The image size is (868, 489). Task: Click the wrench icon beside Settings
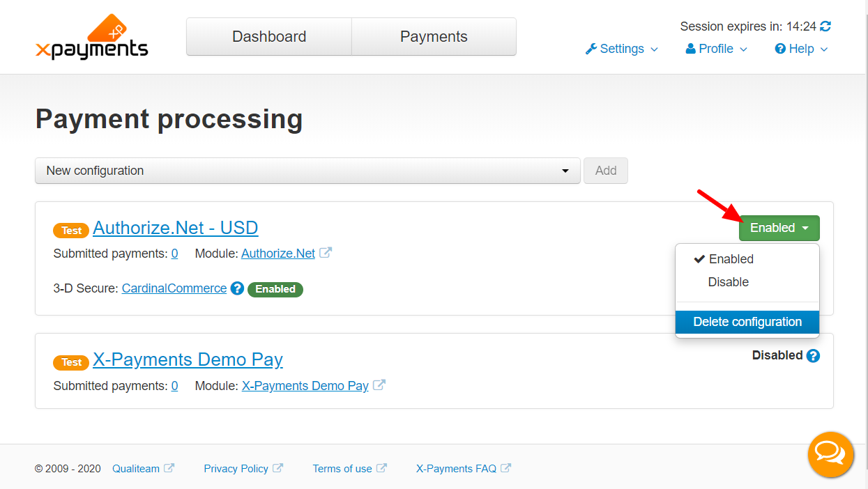[591, 49]
